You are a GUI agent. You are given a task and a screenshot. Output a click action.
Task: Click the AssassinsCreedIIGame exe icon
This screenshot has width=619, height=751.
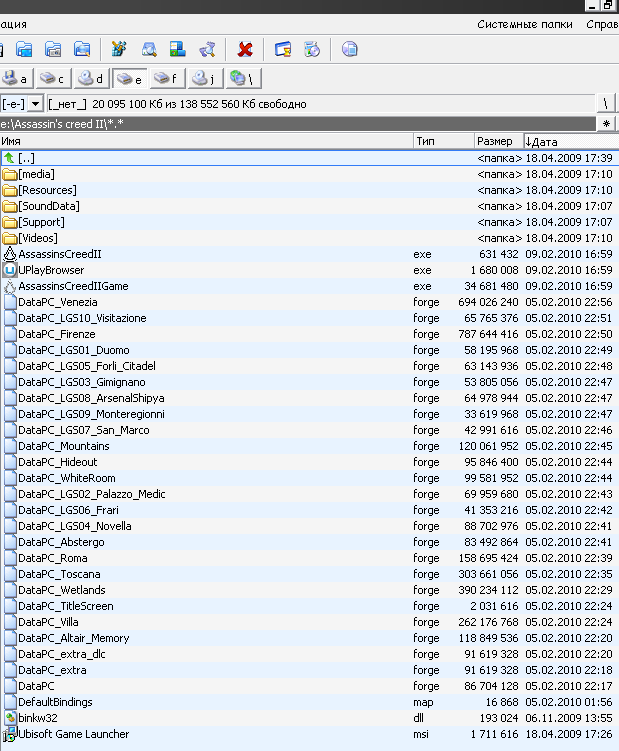click(x=10, y=286)
